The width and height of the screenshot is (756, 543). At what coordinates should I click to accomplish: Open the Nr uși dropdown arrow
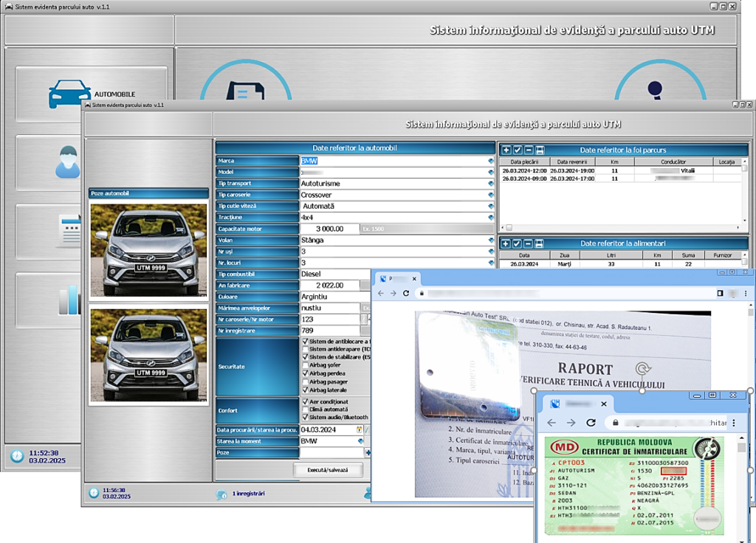point(490,252)
